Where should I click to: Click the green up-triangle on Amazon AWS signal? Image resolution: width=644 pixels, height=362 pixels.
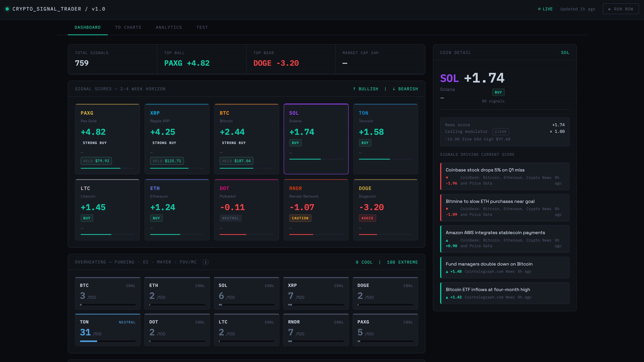pos(447,241)
